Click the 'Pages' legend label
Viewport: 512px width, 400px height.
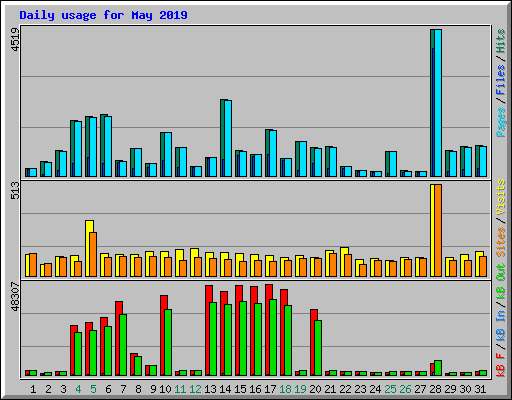click(x=501, y=122)
